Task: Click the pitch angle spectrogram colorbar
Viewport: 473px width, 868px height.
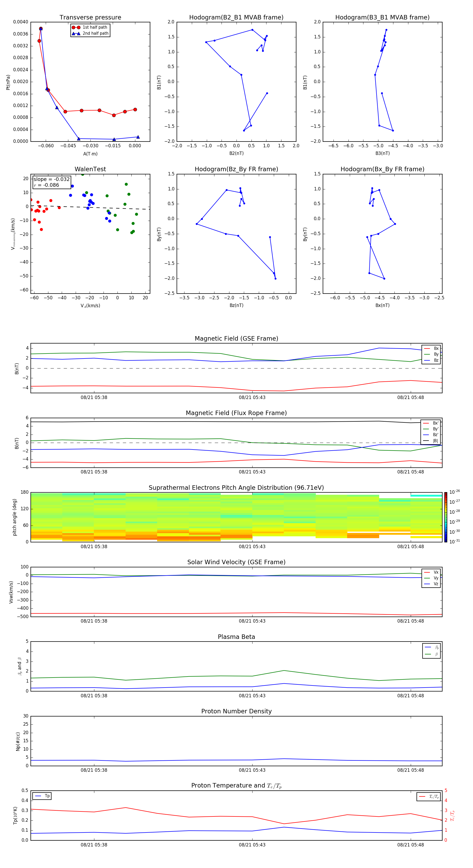Action: [446, 517]
